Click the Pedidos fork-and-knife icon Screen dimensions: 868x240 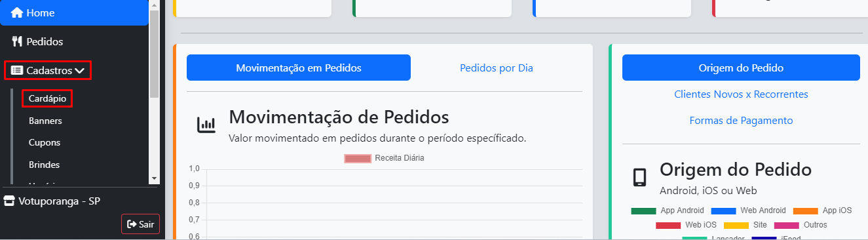pos(18,41)
